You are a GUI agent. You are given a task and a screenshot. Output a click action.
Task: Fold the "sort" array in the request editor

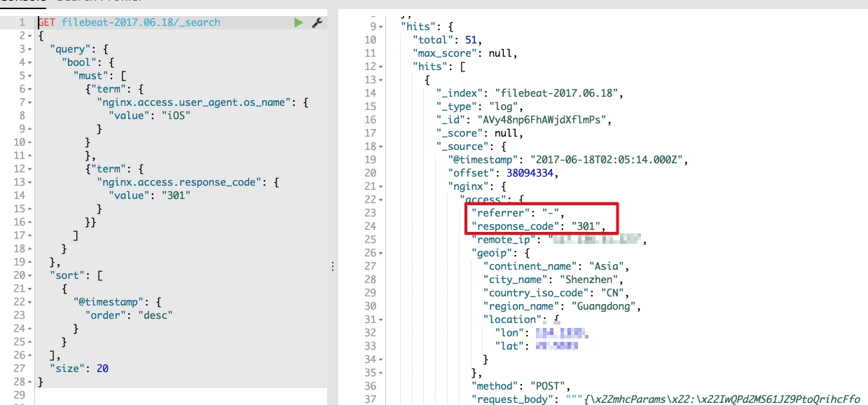(30, 275)
